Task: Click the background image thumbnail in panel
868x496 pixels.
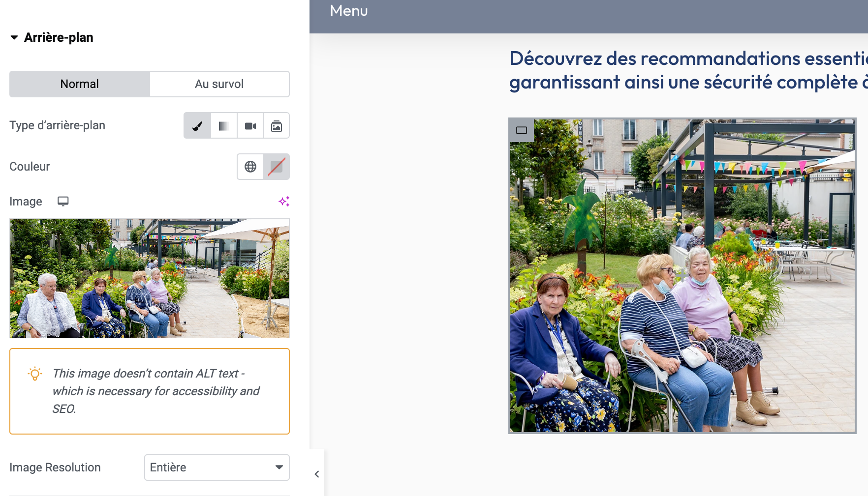Action: tap(150, 278)
